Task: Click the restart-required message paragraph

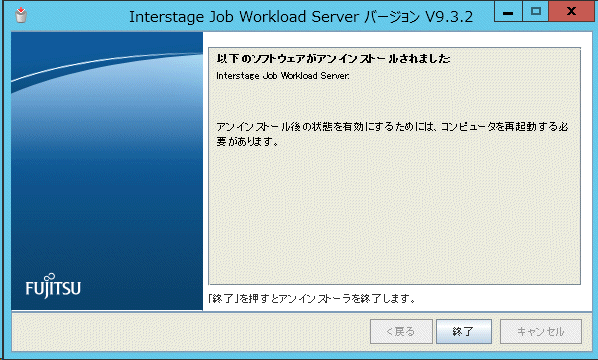Action: [392, 134]
